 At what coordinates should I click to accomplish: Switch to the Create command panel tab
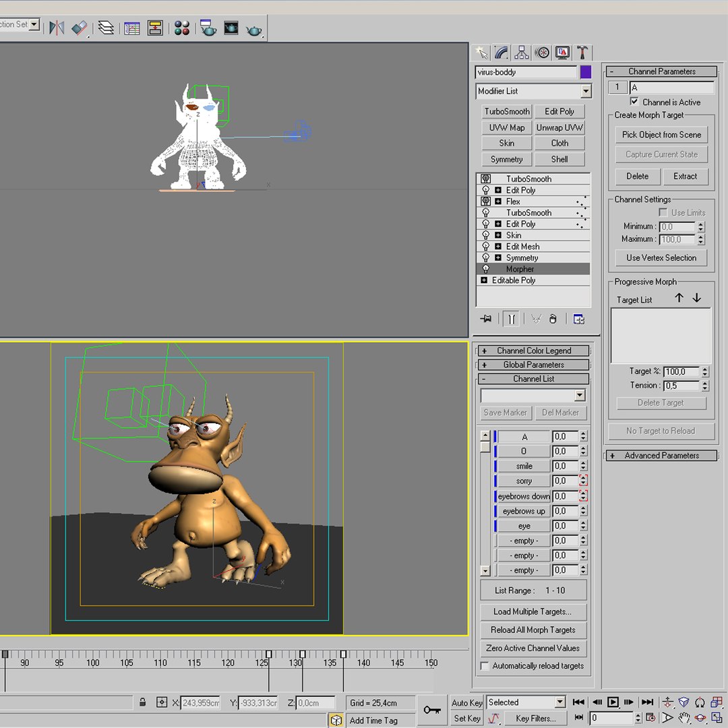coord(483,53)
